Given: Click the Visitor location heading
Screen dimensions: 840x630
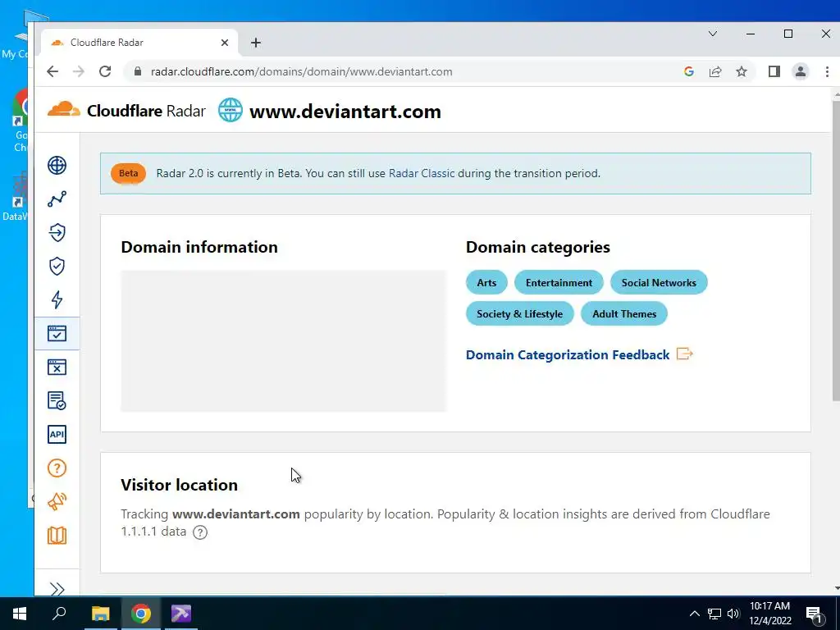Looking at the screenshot, I should (x=179, y=485).
